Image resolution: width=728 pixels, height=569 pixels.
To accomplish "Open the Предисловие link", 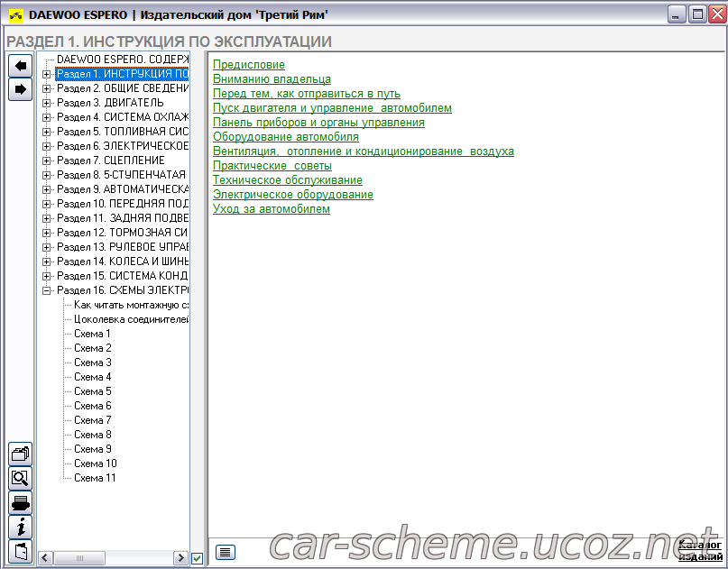I will pos(249,65).
